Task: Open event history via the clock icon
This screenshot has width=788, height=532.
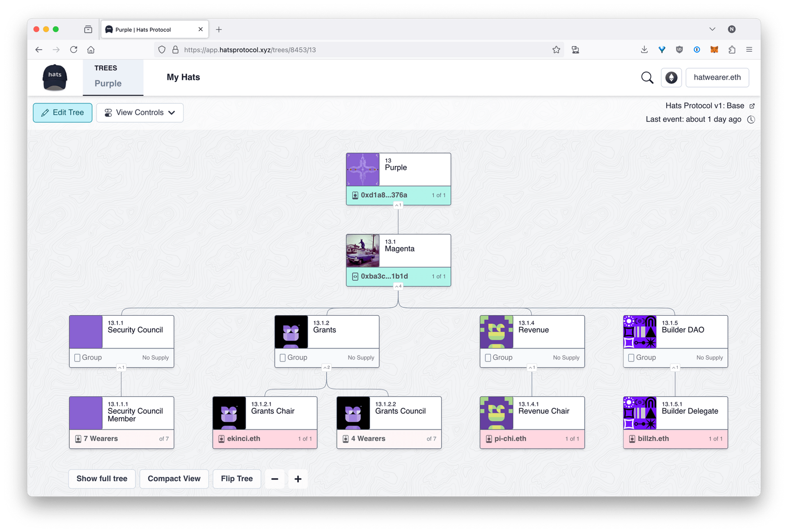Action: point(751,119)
